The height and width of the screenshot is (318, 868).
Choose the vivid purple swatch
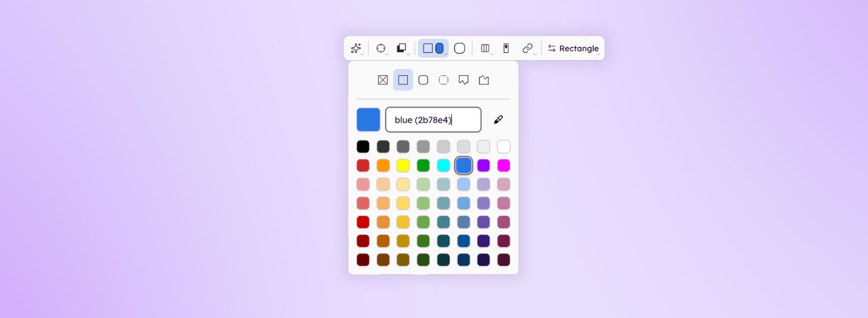coord(483,166)
